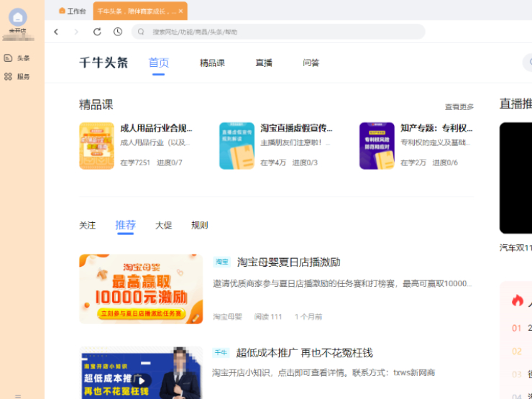The width and height of the screenshot is (532, 399).
Task: Open the 首页 navigation tab
Action: click(158, 63)
